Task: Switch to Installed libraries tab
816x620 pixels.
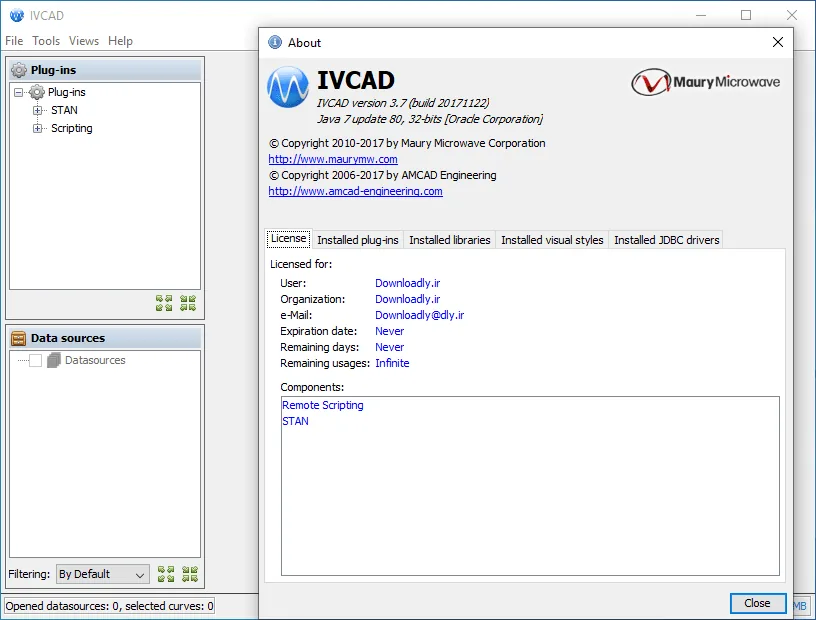Action: (x=450, y=240)
